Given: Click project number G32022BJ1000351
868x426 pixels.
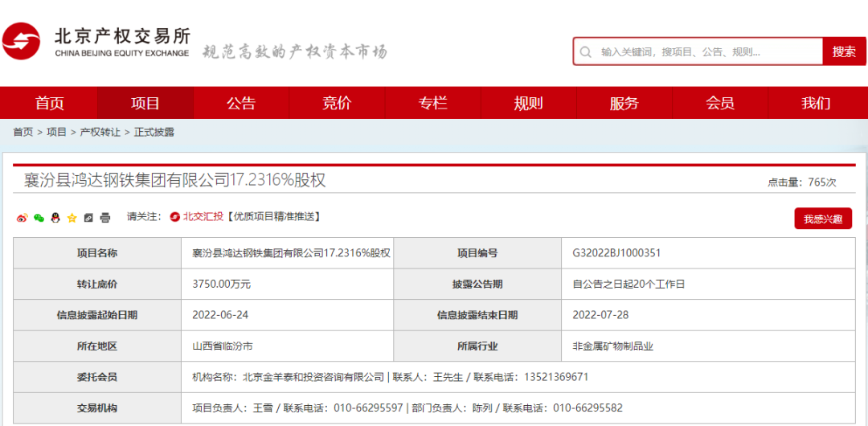Looking at the screenshot, I should 616,253.
